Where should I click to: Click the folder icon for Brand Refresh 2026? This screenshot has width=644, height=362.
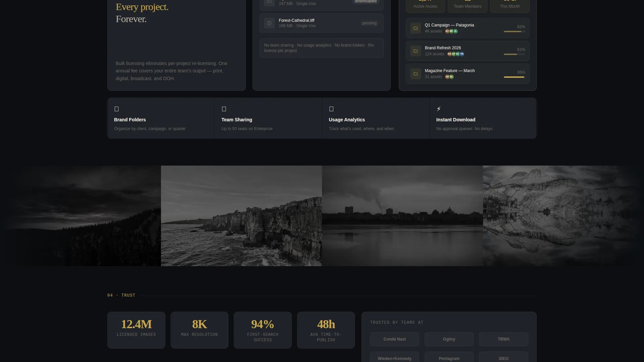(x=415, y=51)
